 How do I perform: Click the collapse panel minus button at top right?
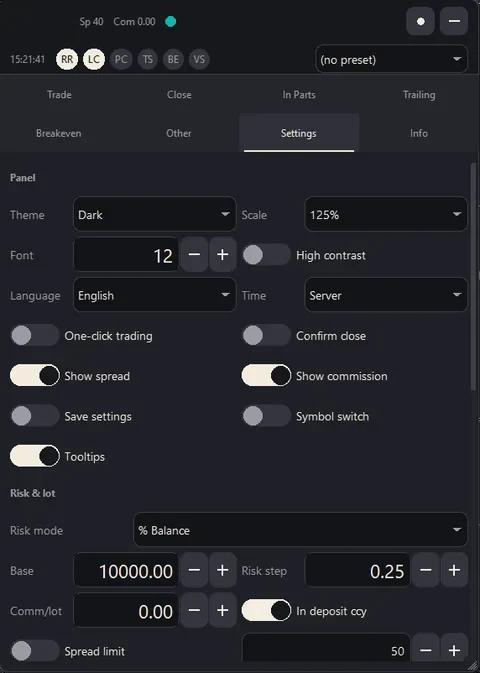[x=454, y=21]
